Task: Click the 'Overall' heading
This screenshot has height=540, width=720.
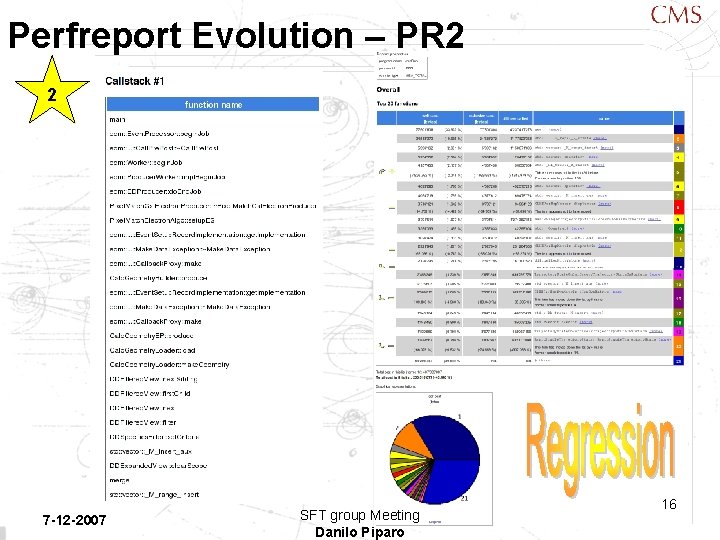Action: coord(388,90)
